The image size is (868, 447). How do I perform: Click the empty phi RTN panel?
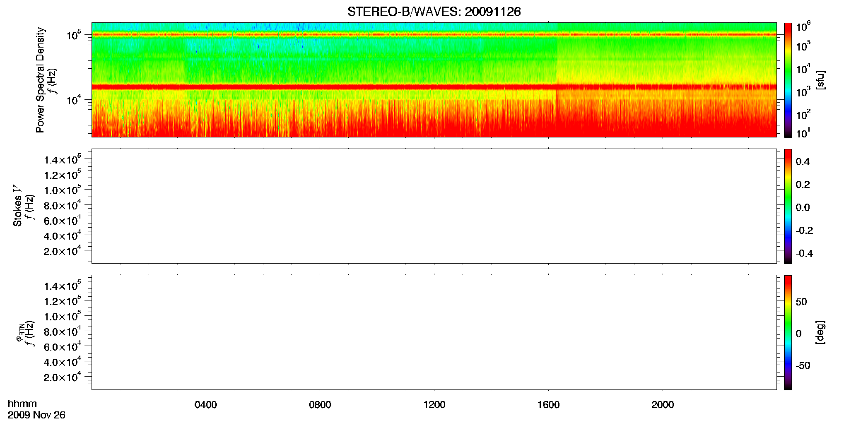434,332
